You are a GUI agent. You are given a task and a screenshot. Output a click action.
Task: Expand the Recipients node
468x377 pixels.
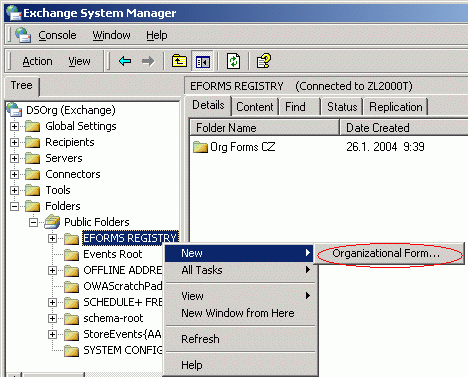(14, 142)
